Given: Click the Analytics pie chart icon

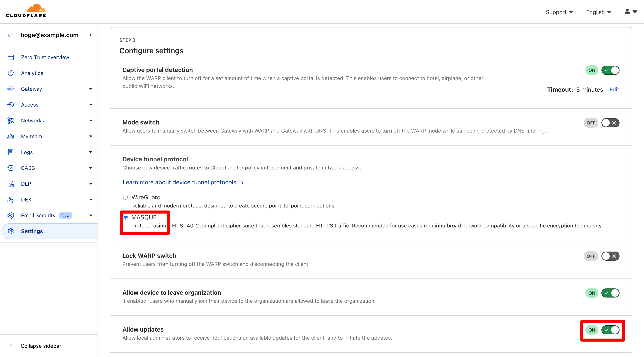Looking at the screenshot, I should pyautogui.click(x=11, y=73).
